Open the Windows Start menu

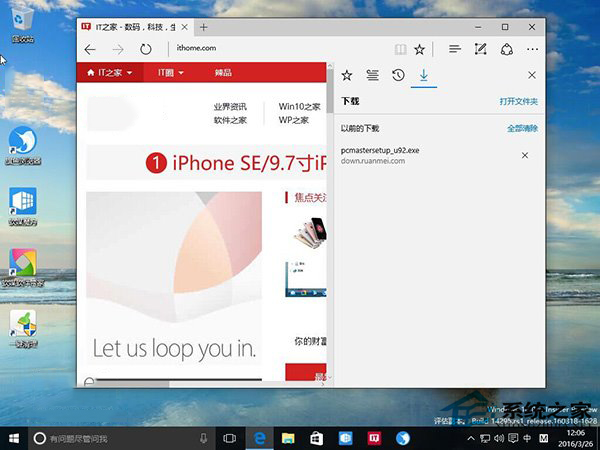(14, 439)
